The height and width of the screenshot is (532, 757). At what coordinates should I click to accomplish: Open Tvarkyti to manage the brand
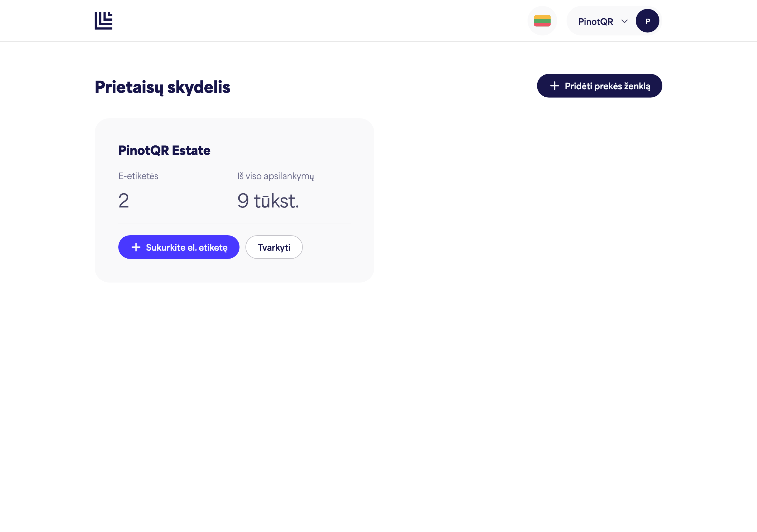[274, 247]
